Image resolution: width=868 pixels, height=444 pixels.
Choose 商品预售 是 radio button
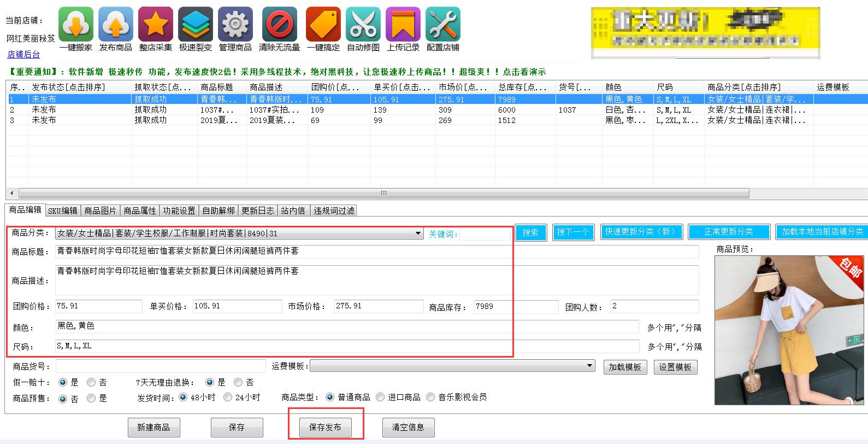(91, 398)
